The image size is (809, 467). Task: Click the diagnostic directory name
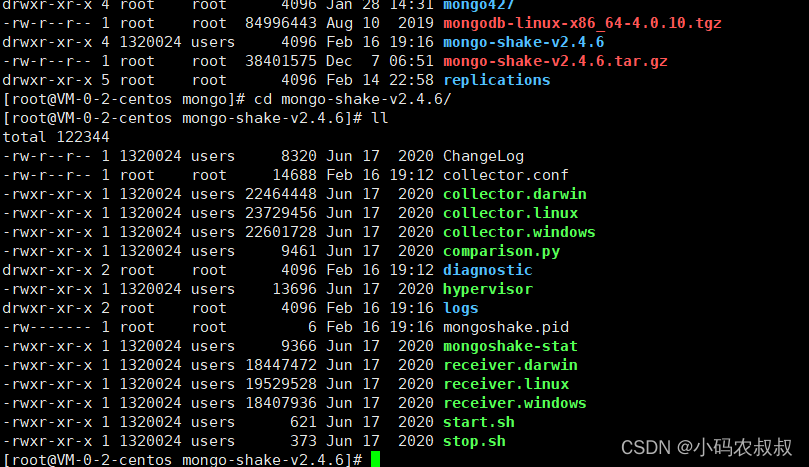[x=487, y=270]
